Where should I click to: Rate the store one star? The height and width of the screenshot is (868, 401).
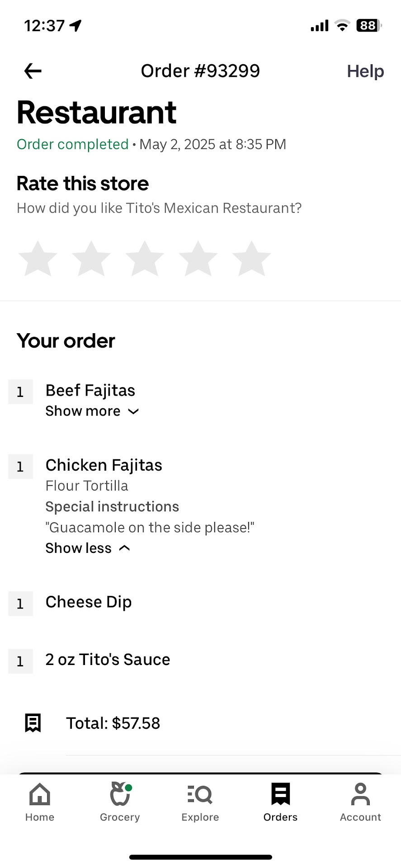(38, 259)
